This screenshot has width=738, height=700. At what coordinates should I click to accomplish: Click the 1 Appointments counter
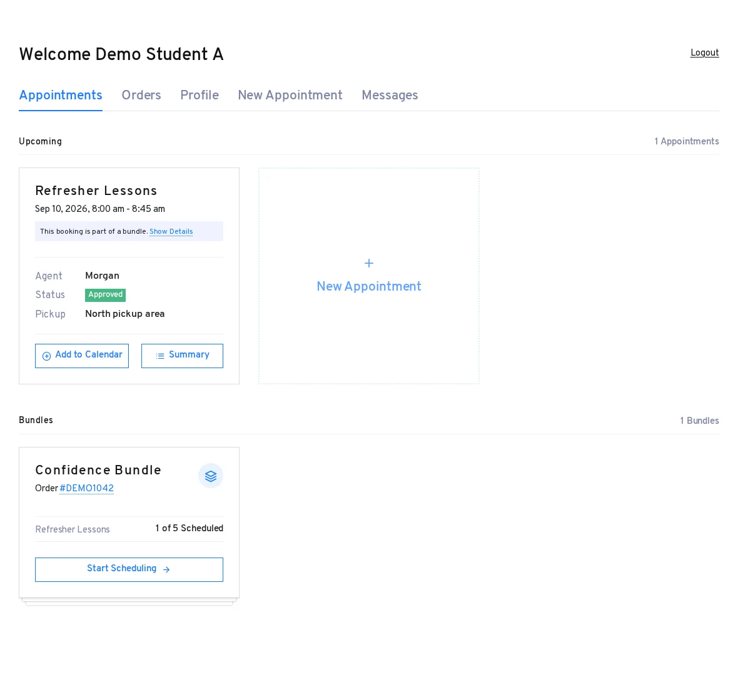pyautogui.click(x=687, y=142)
